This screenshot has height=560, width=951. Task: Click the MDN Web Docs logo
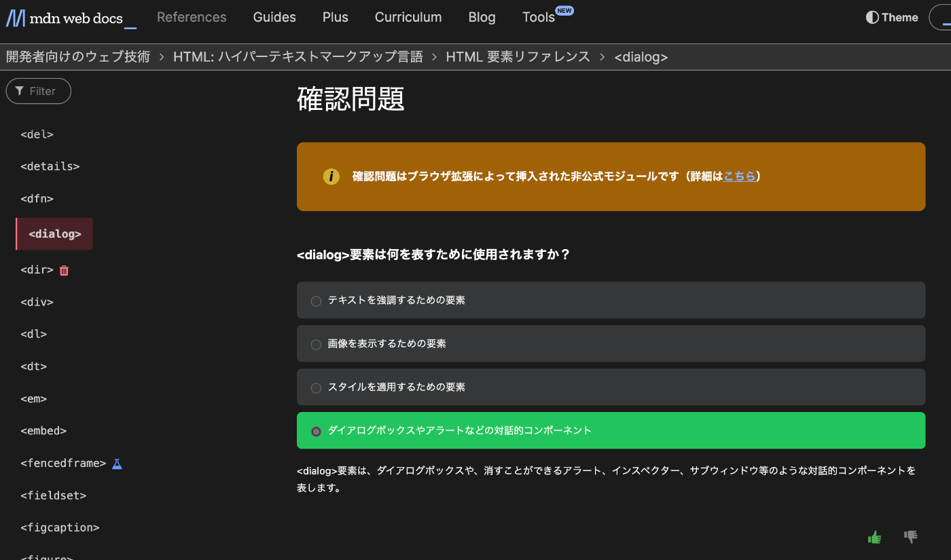(x=71, y=18)
